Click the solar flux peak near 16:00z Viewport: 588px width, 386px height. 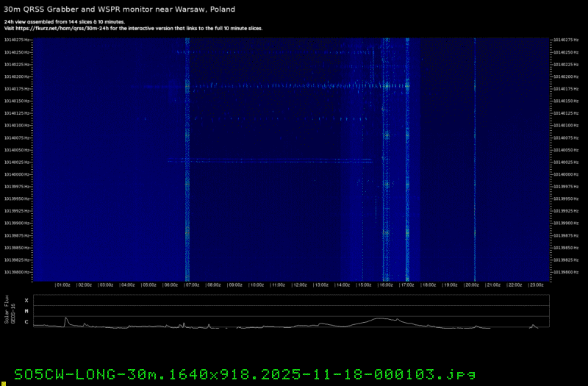coord(380,318)
